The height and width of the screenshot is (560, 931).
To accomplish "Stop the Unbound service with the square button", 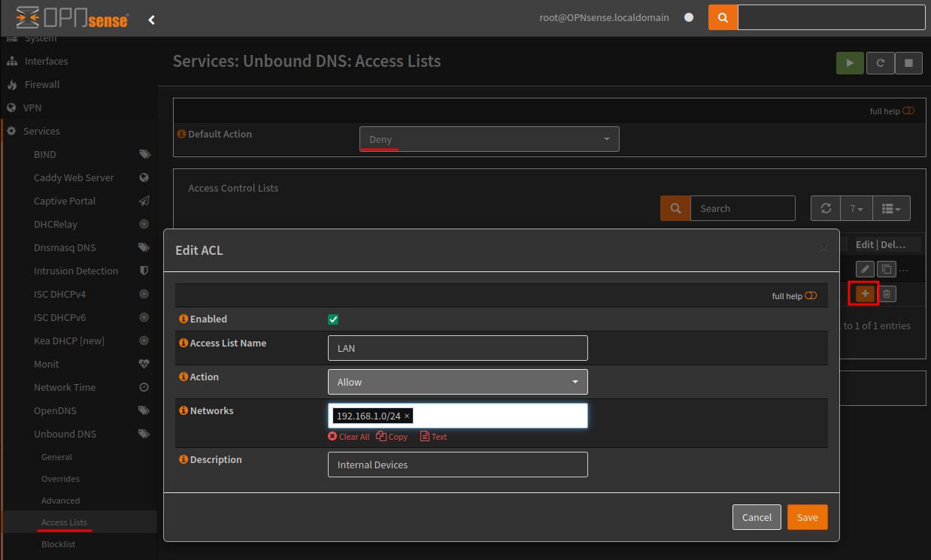I will (908, 63).
